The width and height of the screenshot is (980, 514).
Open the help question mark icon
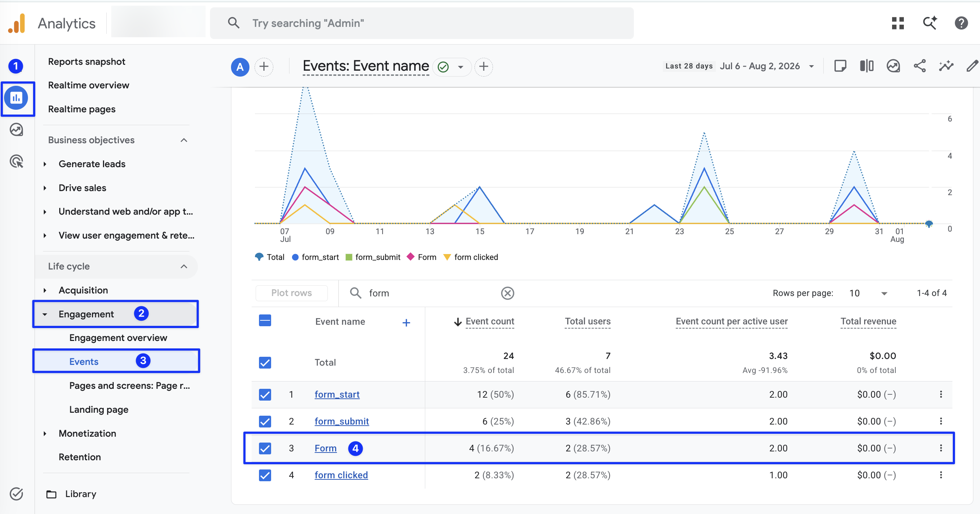pos(961,23)
